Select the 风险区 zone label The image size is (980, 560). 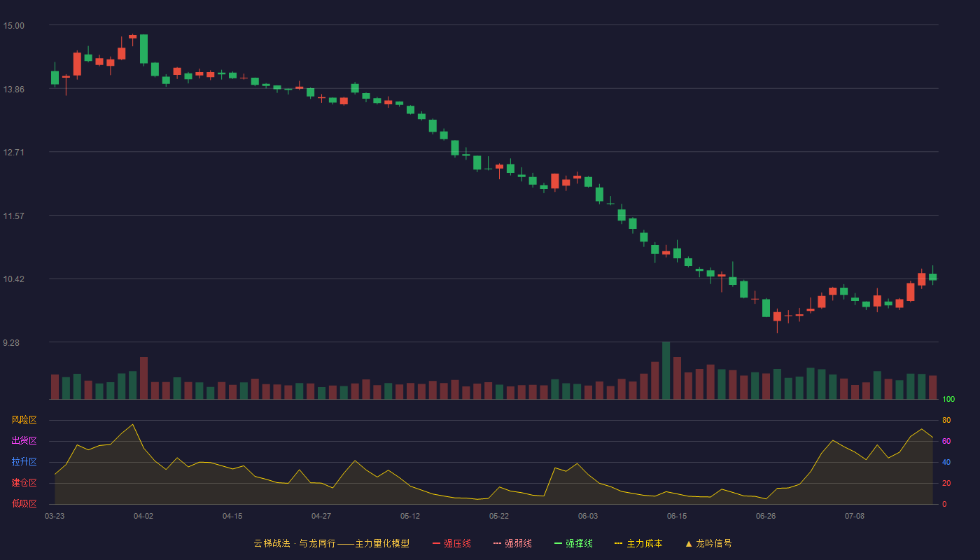pyautogui.click(x=24, y=420)
